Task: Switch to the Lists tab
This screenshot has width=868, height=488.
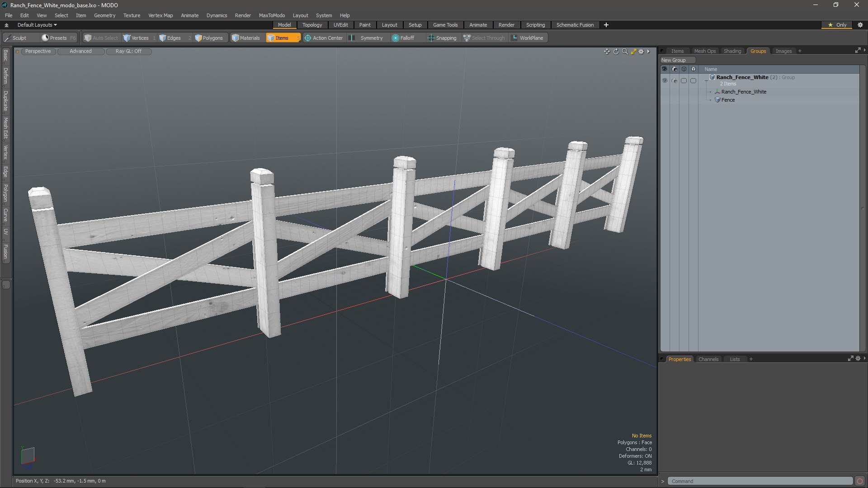Action: (735, 359)
